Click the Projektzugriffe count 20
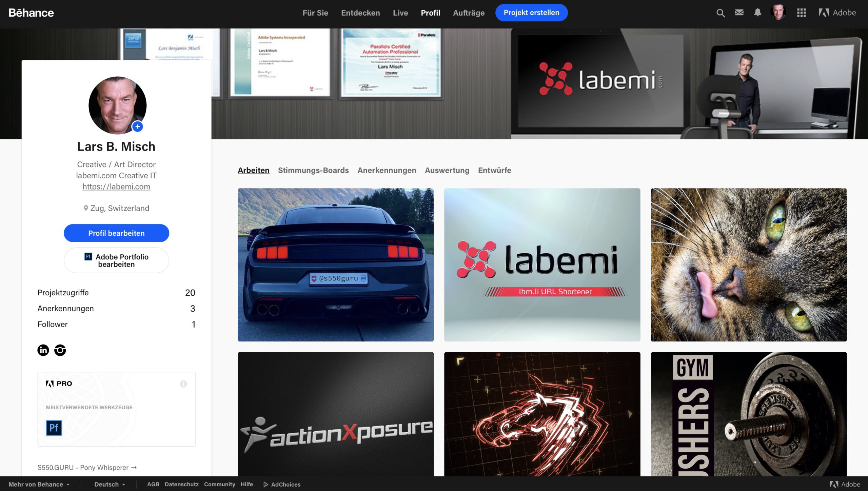 click(x=190, y=293)
